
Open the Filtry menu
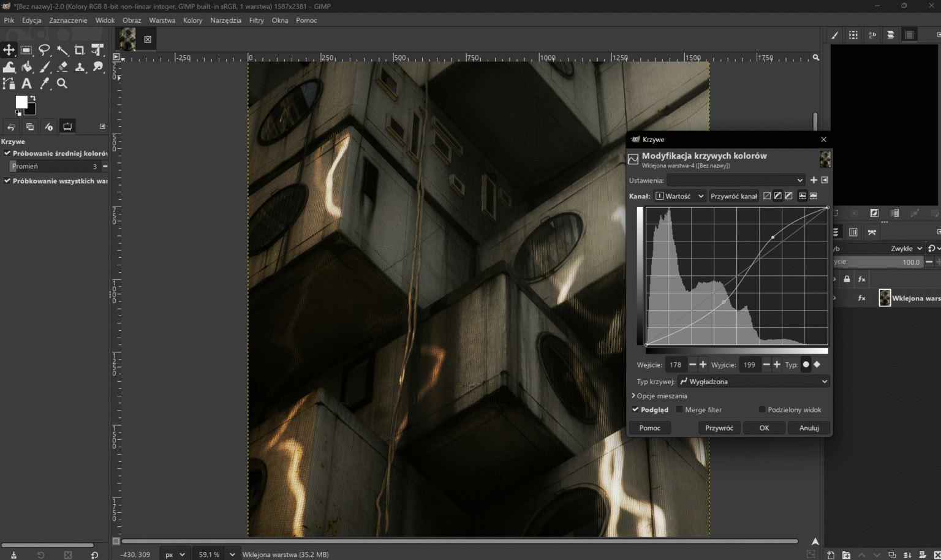[x=256, y=20]
